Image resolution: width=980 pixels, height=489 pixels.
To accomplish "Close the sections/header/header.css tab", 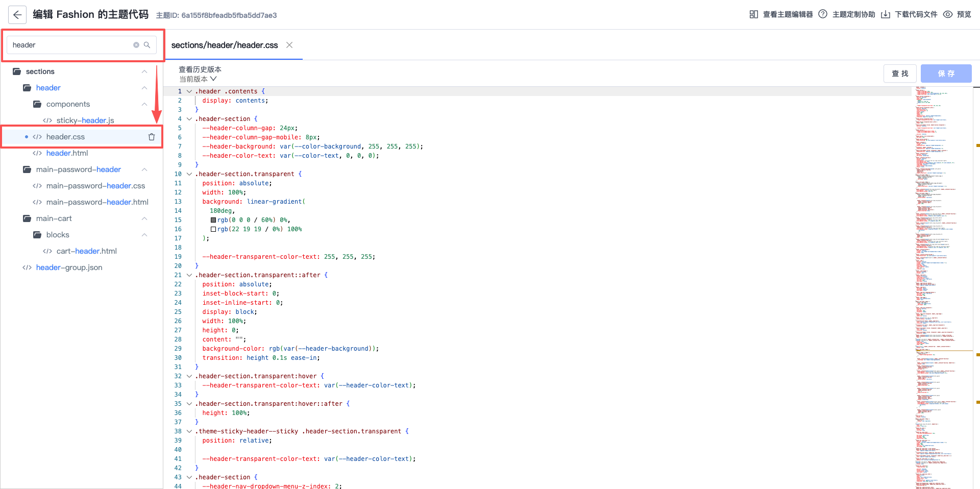I will [289, 45].
